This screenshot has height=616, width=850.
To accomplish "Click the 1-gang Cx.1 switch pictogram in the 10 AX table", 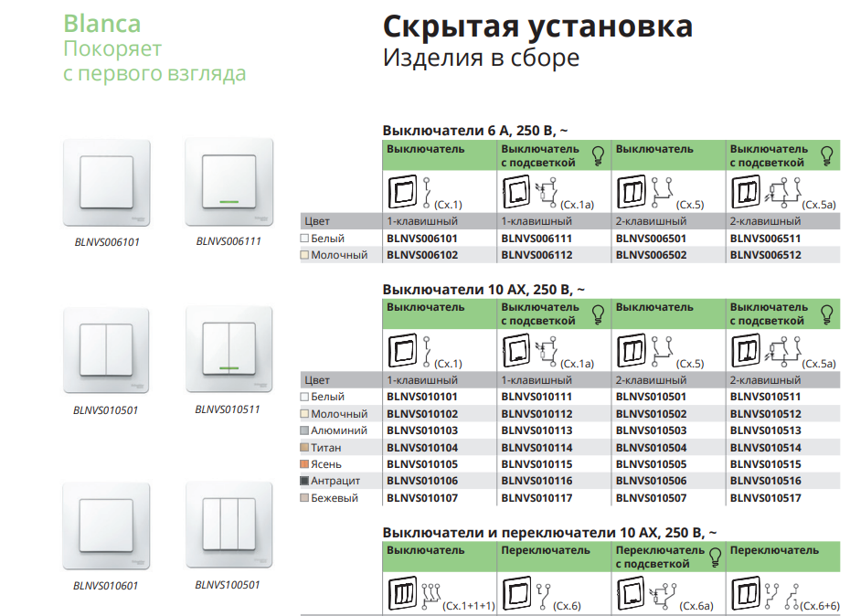I will pyautogui.click(x=403, y=350).
